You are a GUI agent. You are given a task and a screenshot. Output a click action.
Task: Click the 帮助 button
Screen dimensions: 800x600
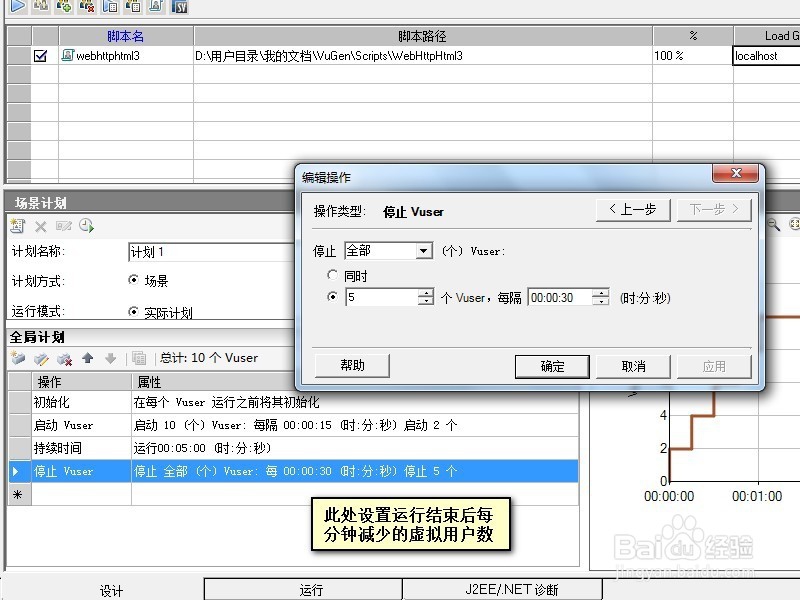351,365
